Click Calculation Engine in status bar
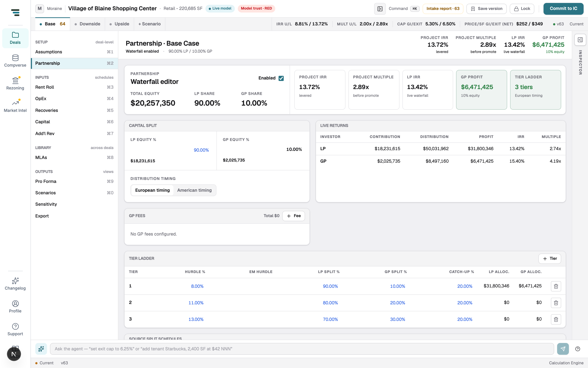This screenshot has height=368, width=588. (566, 363)
